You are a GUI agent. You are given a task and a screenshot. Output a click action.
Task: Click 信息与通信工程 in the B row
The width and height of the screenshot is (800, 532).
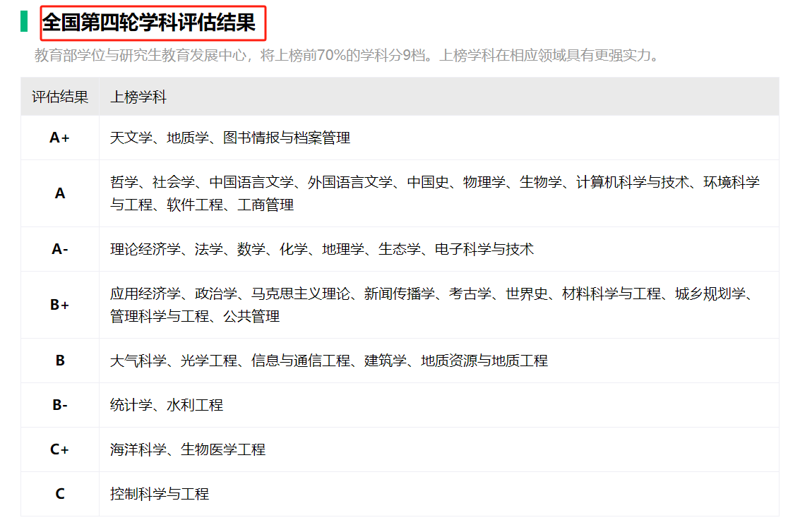pyautogui.click(x=301, y=361)
